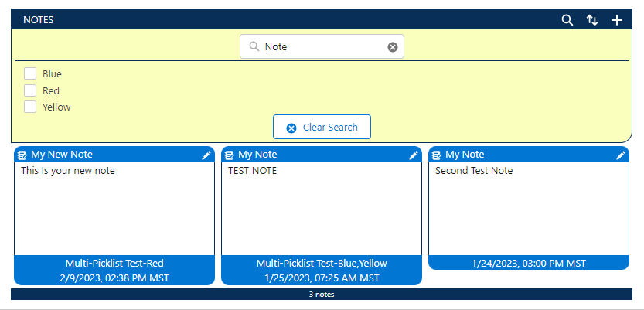The width and height of the screenshot is (644, 310).
Task: Click note icon on Second Test Note header
Action: click(x=437, y=155)
